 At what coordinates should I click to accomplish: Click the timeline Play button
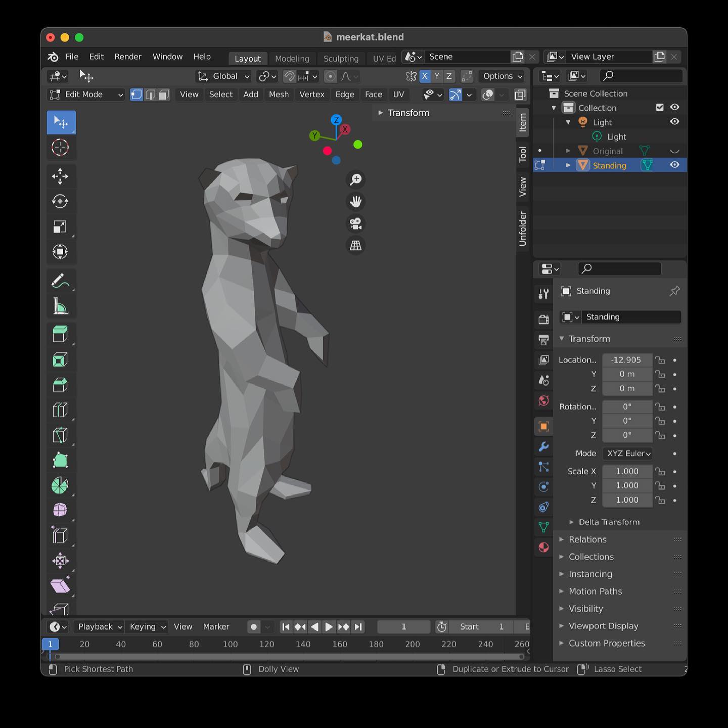coord(329,627)
